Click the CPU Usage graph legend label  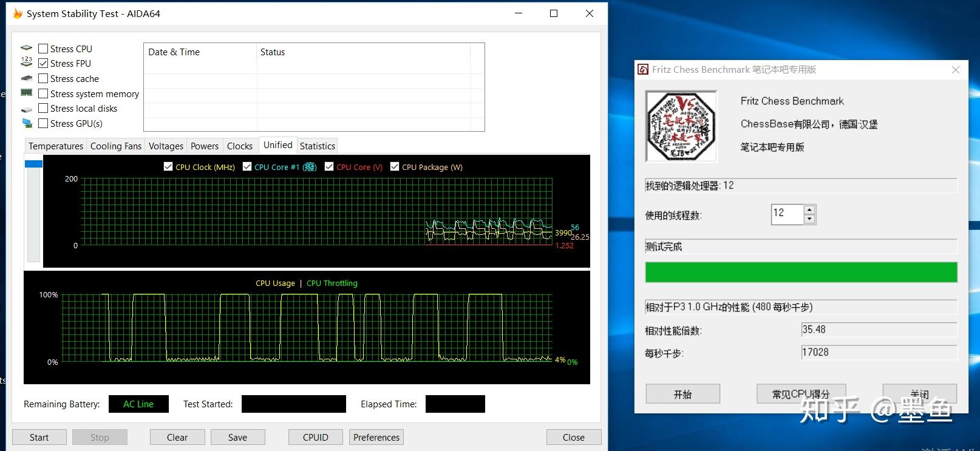[275, 283]
